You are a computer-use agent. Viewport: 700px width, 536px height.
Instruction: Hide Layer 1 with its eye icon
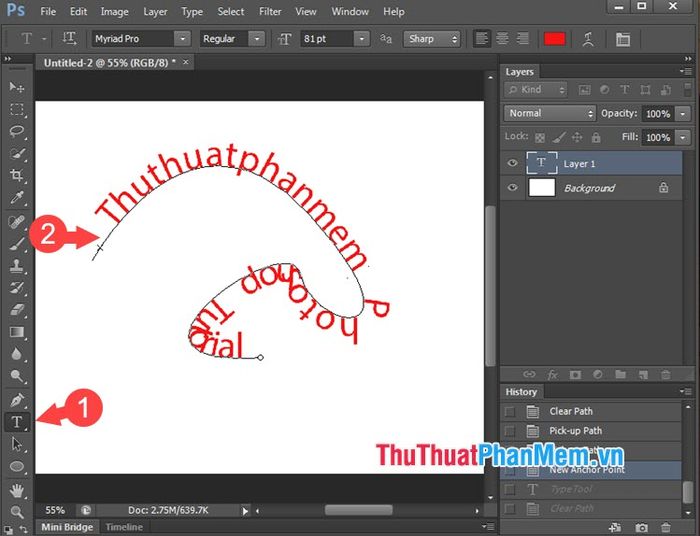tap(512, 163)
